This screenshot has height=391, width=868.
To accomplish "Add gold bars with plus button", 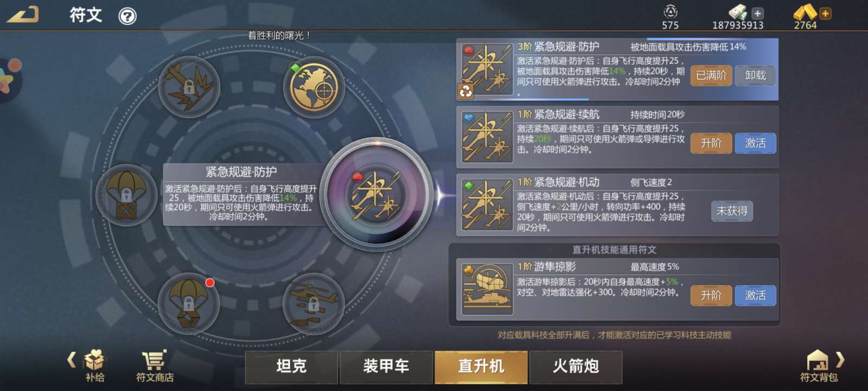I will tap(825, 14).
